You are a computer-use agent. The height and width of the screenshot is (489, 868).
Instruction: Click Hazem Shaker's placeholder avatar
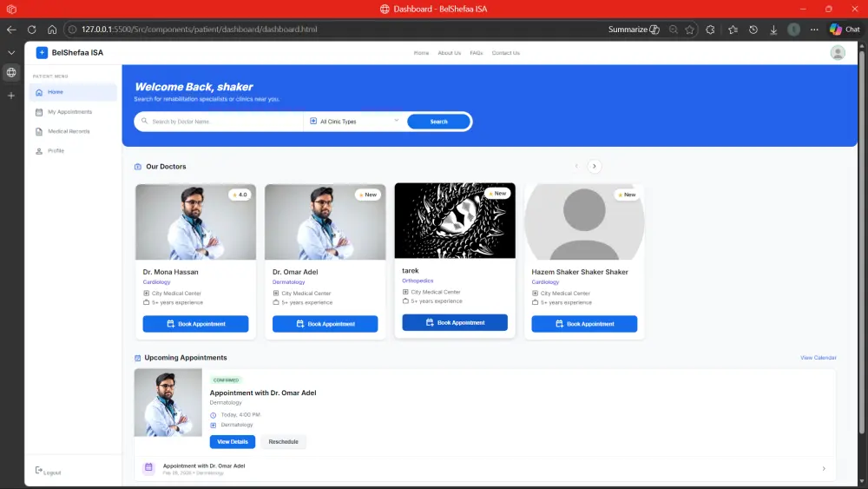pos(584,222)
